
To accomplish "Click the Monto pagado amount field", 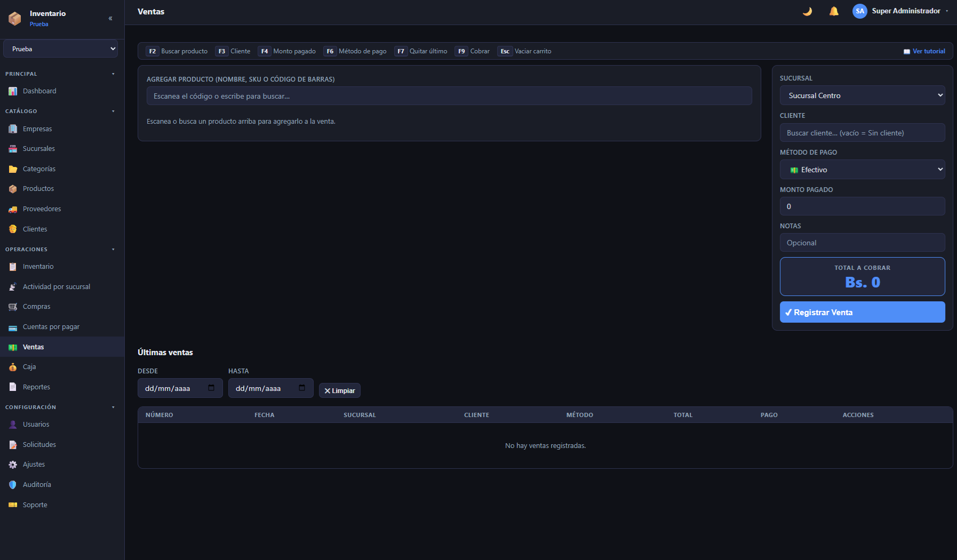I will click(x=862, y=206).
